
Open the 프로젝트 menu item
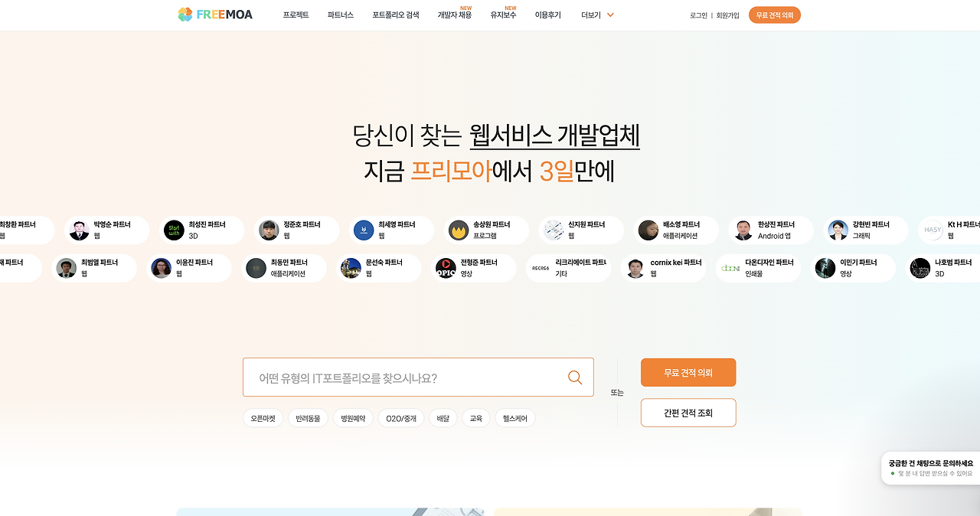pos(296,15)
